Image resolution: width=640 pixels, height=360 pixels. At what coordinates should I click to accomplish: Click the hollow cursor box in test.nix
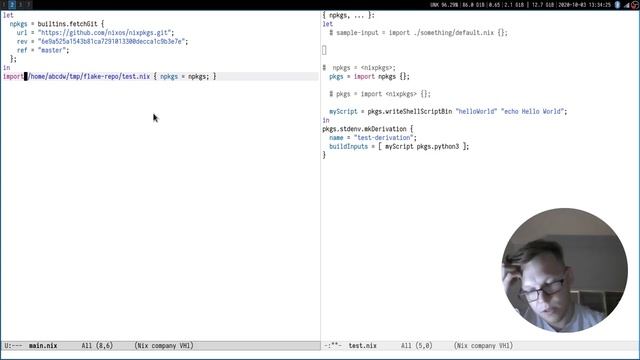pyautogui.click(x=324, y=50)
